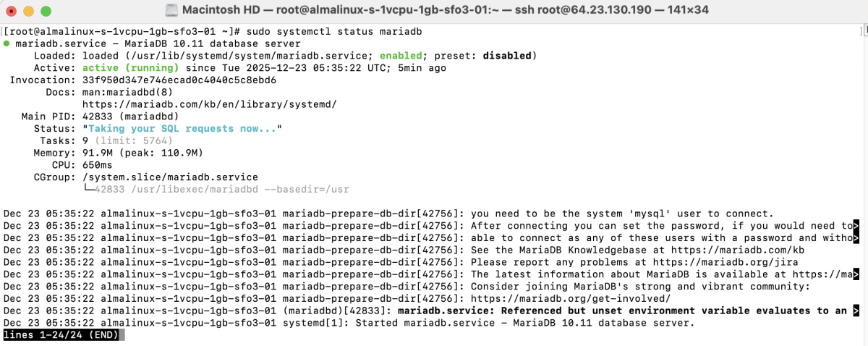Screen dimensions: 868x346
Task: Open the mariadb.com/kb/en/library/systemd/ docs link
Action: 210,104
